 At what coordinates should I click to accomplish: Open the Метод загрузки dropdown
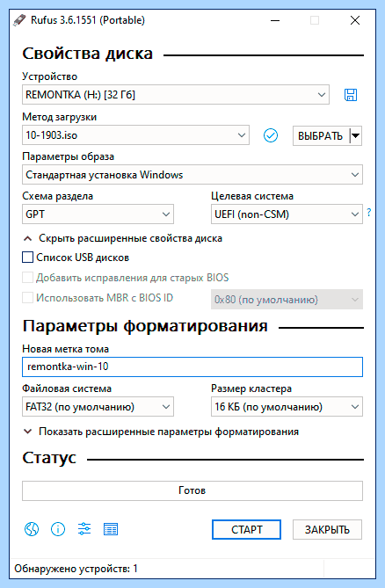pyautogui.click(x=135, y=135)
